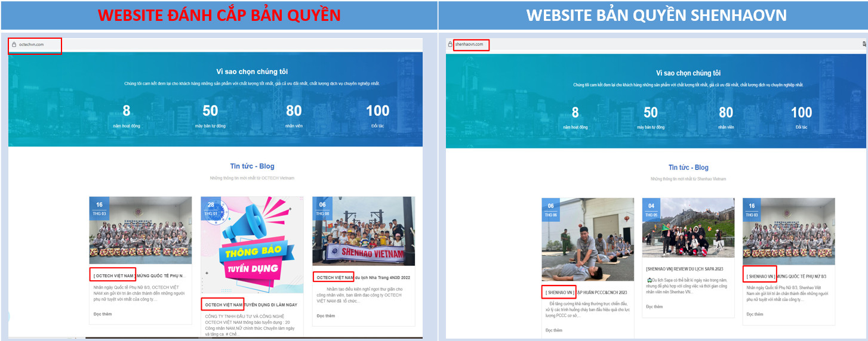The height and width of the screenshot is (341, 868).
Task: Open article [SHENHAO VN] REVIEW DU LỊCH SAPA 2023
Action: point(685,269)
